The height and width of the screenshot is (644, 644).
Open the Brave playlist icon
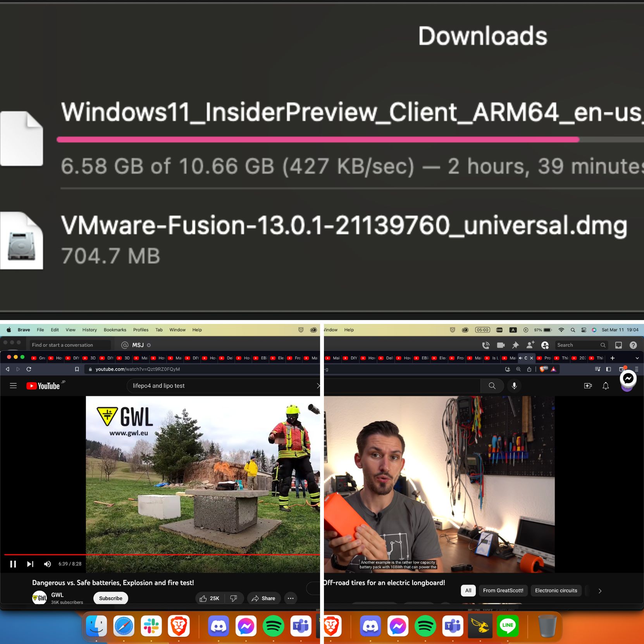[598, 369]
